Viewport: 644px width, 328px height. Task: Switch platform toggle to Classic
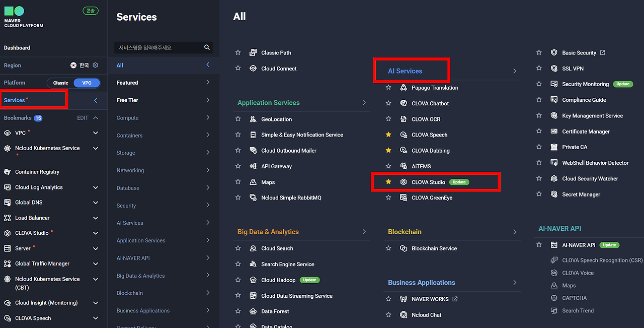[61, 83]
